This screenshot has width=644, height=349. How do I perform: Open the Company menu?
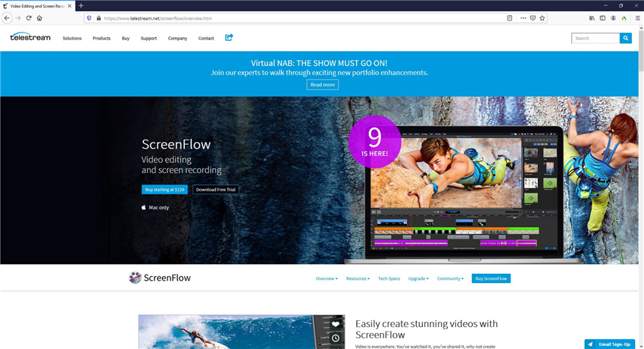(177, 38)
